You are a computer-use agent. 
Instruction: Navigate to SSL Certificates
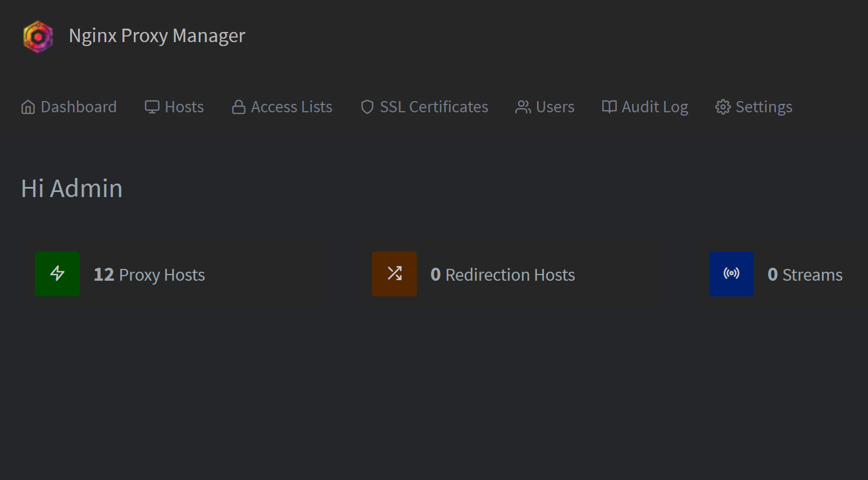[x=424, y=107]
